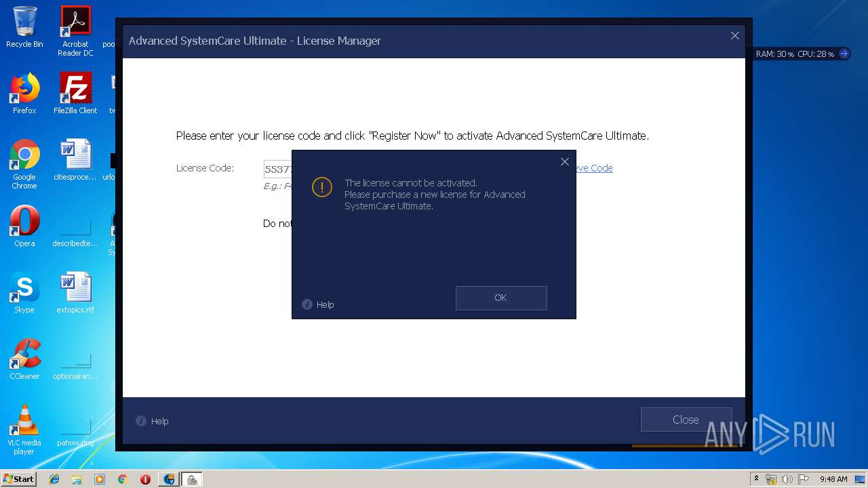Launch Internet Explorer from taskbar
The image size is (868, 488).
54,479
